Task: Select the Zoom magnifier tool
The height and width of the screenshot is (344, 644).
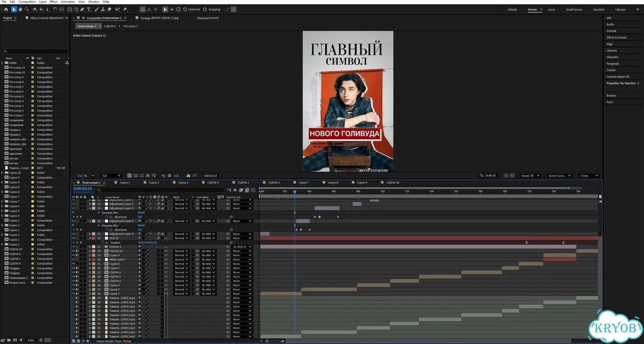Action: coord(26,10)
